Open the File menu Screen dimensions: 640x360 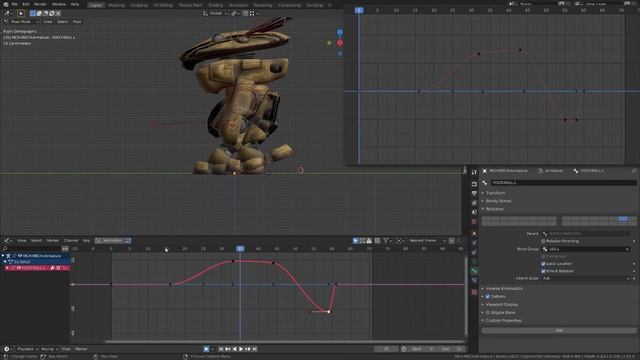[14, 4]
